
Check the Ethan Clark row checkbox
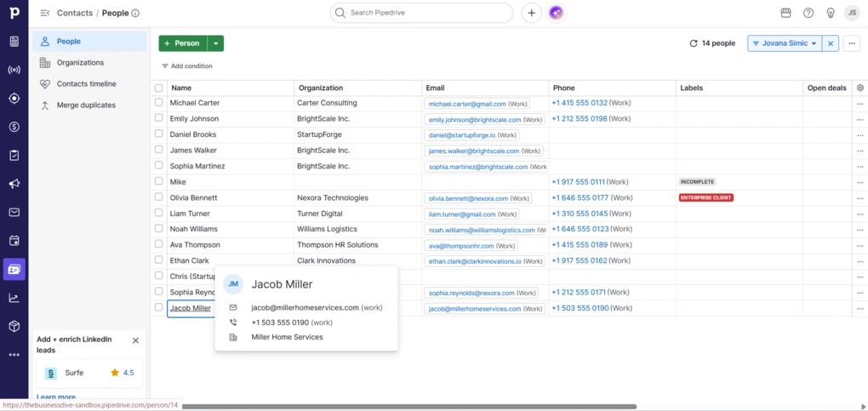[x=159, y=260]
